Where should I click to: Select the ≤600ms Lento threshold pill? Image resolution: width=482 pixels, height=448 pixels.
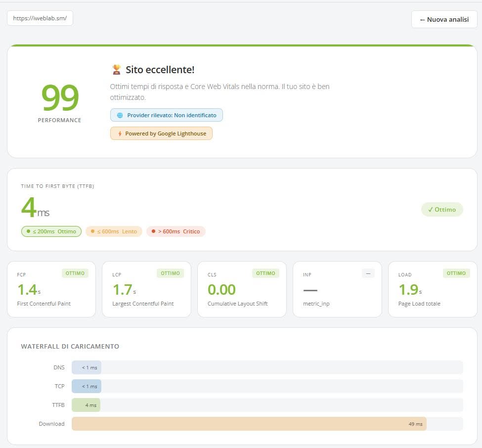click(x=114, y=231)
